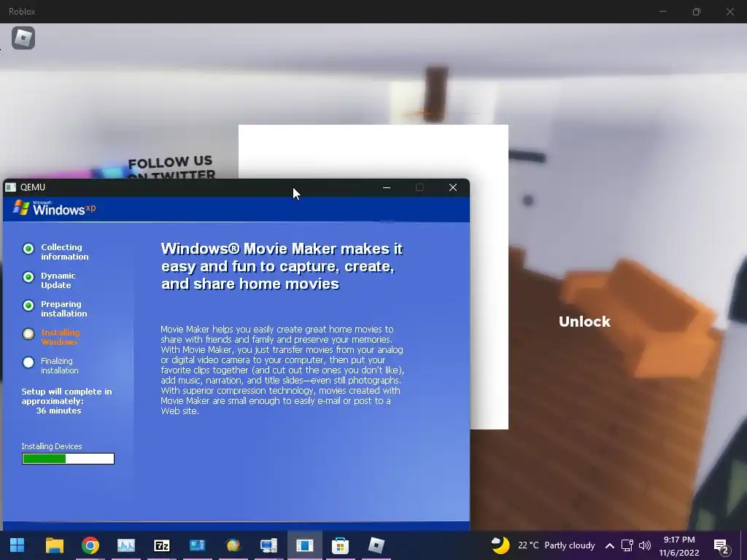Viewport: 747px width, 560px height.
Task: Open the Roblox menu icon in the top-left corner
Action: click(x=23, y=38)
